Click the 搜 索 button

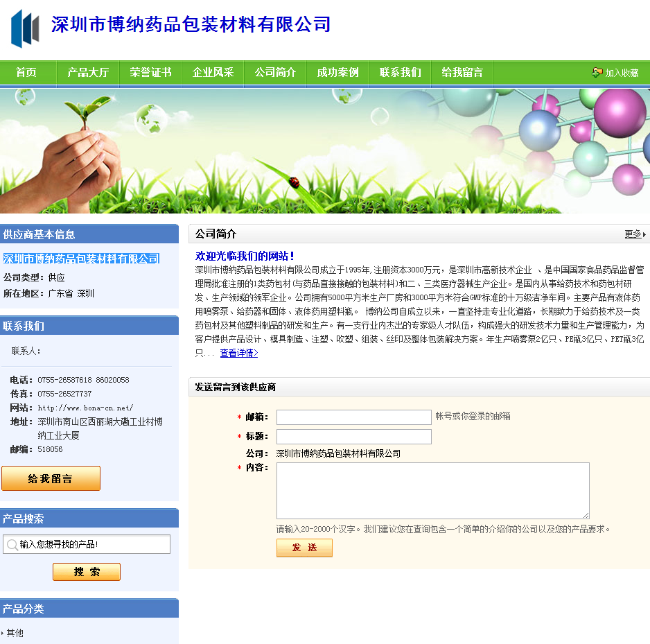coord(87,572)
